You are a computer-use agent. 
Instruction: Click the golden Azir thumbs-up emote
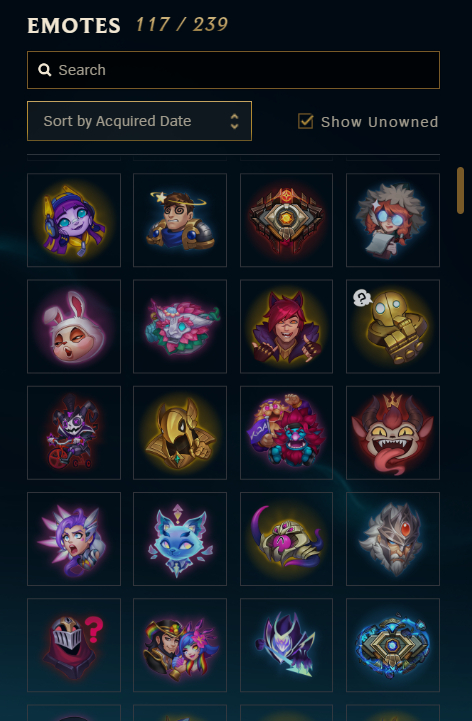180,432
